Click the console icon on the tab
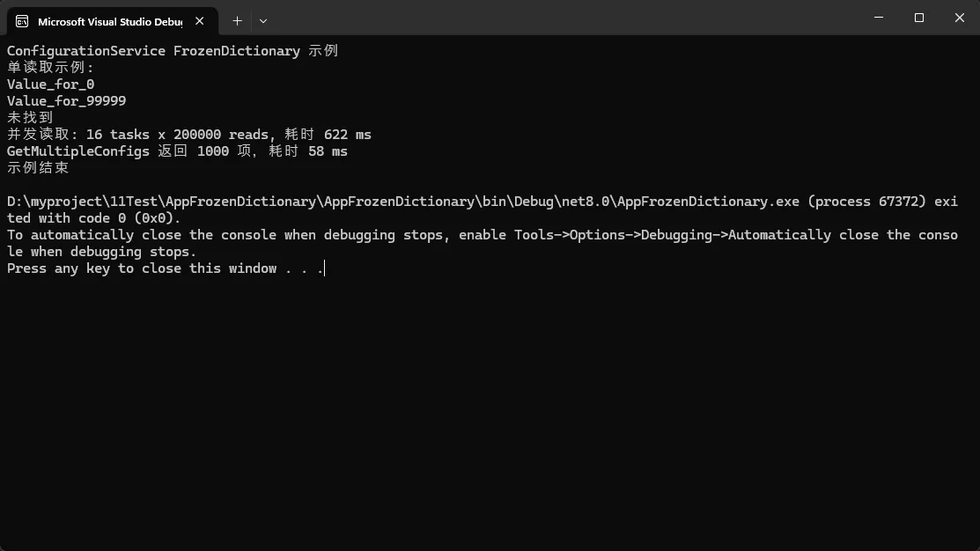The width and height of the screenshot is (980, 551). 22,21
